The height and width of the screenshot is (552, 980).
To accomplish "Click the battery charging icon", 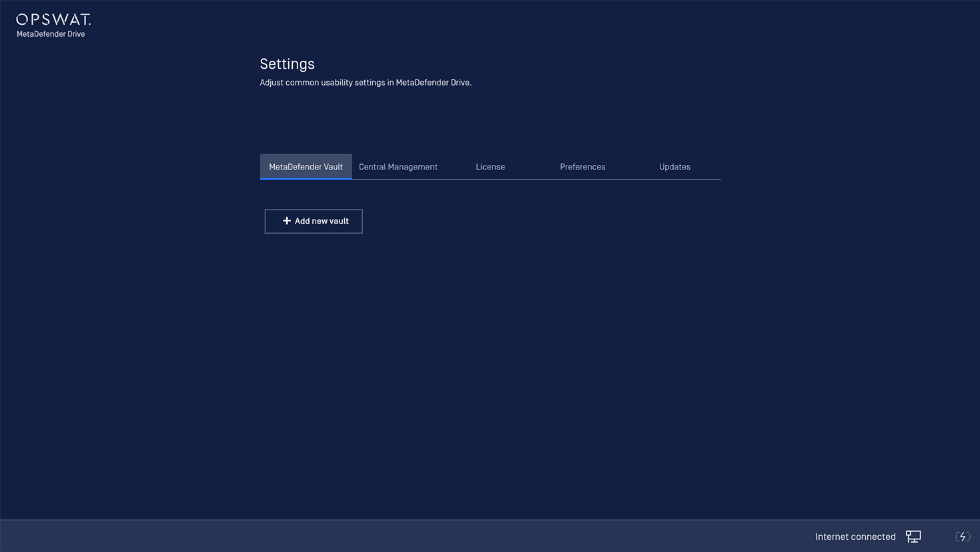I will click(963, 537).
